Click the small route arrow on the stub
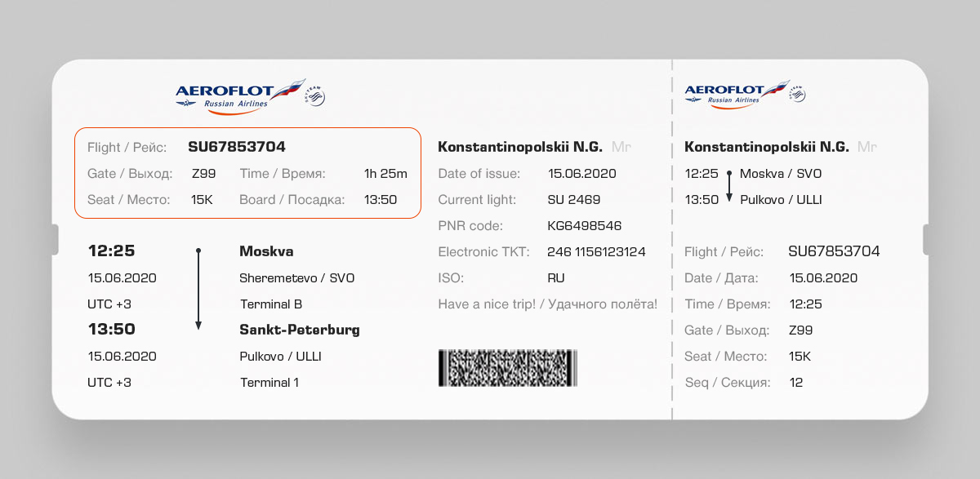This screenshot has width=980, height=479. coord(728,186)
